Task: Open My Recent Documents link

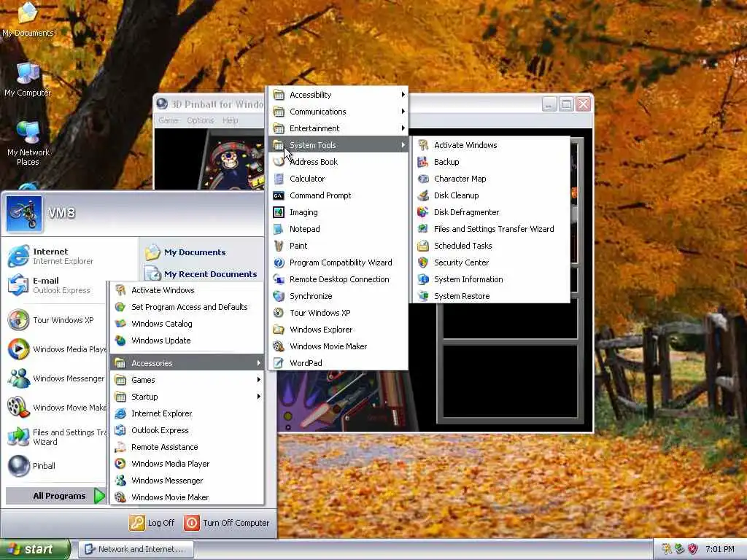Action: pyautogui.click(x=201, y=274)
